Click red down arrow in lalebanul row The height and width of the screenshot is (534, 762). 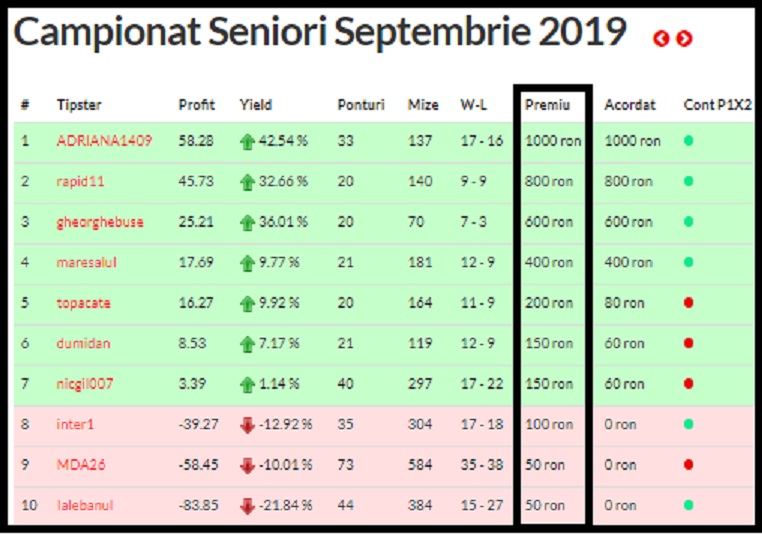(248, 506)
